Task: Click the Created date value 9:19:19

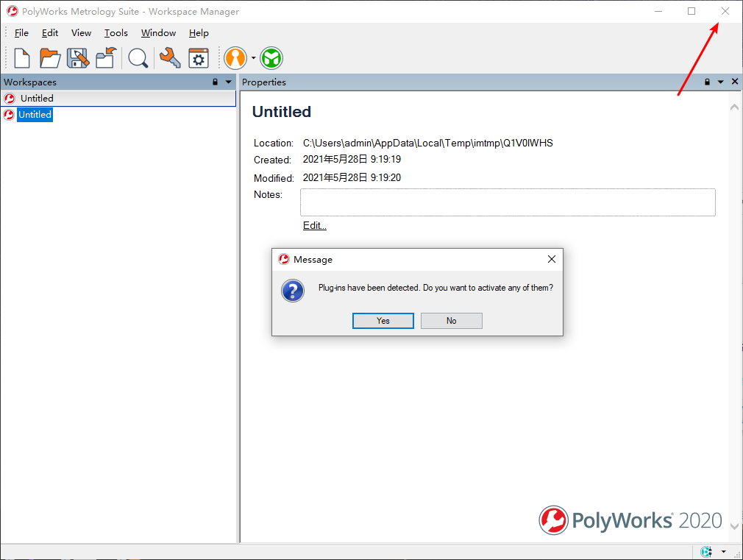Action: pyautogui.click(x=352, y=159)
